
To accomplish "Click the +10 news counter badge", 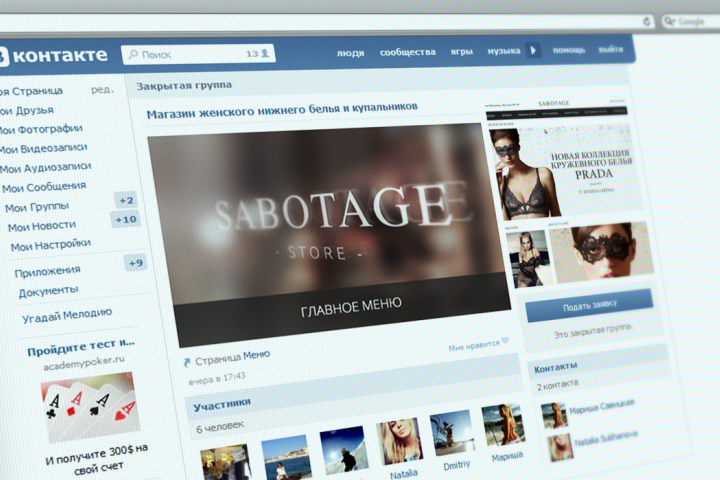I will (x=125, y=220).
